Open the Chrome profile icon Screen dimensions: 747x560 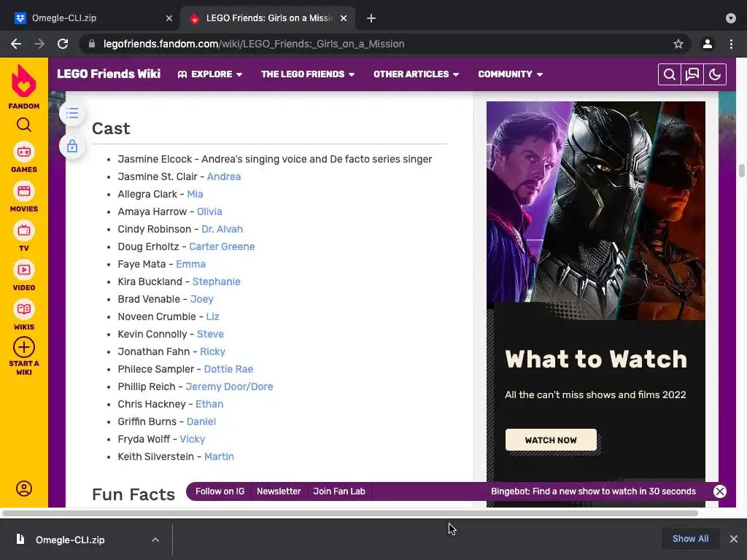[708, 44]
